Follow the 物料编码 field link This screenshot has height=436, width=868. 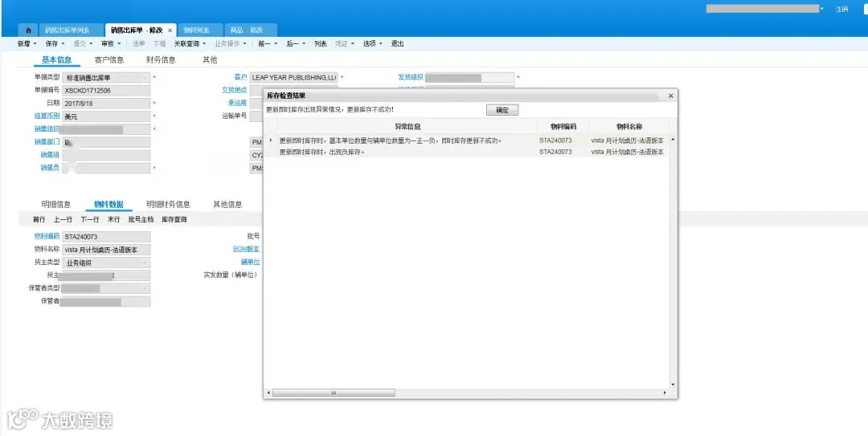pos(47,236)
